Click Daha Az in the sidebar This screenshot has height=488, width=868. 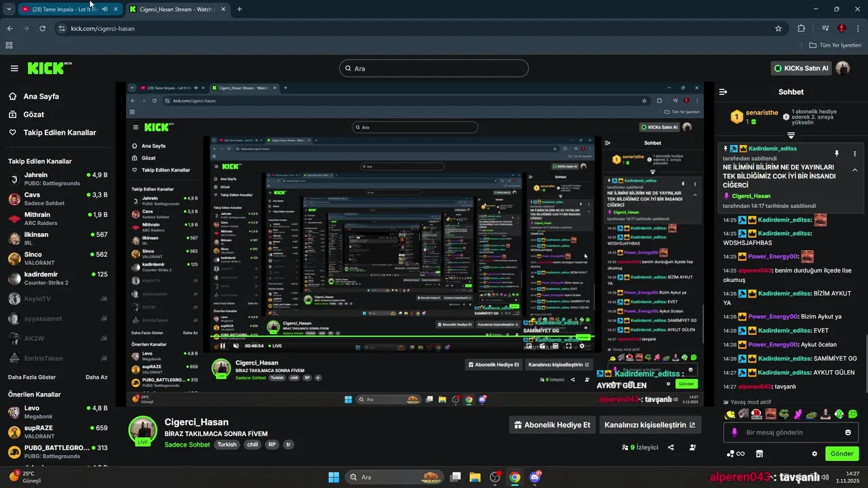pyautogui.click(x=96, y=377)
